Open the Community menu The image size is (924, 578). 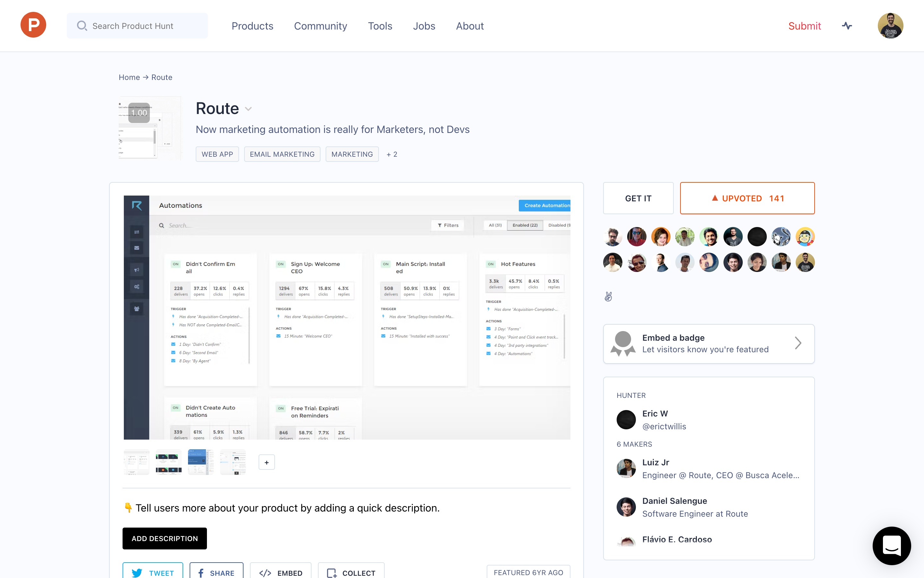(320, 26)
